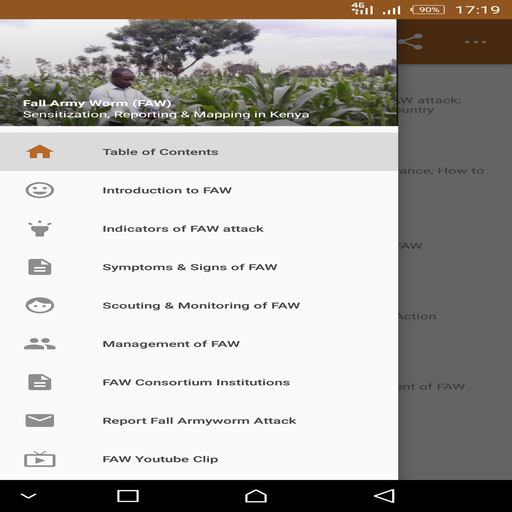This screenshot has height=512, width=512.
Task: Tap the share icon in the top bar
Action: click(410, 42)
